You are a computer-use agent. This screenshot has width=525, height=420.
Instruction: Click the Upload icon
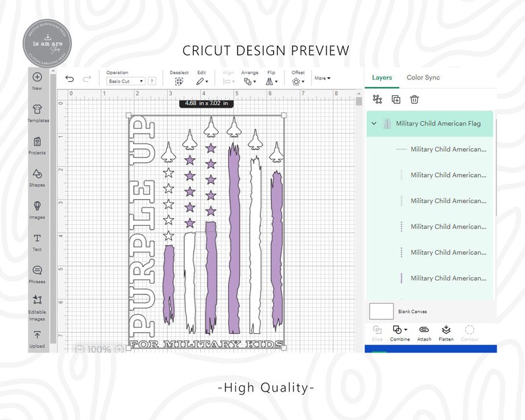37,335
